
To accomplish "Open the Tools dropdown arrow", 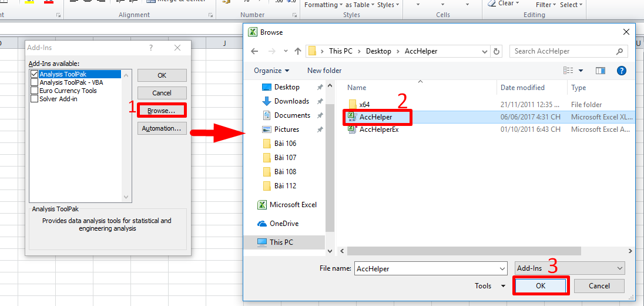I will click(x=503, y=286).
